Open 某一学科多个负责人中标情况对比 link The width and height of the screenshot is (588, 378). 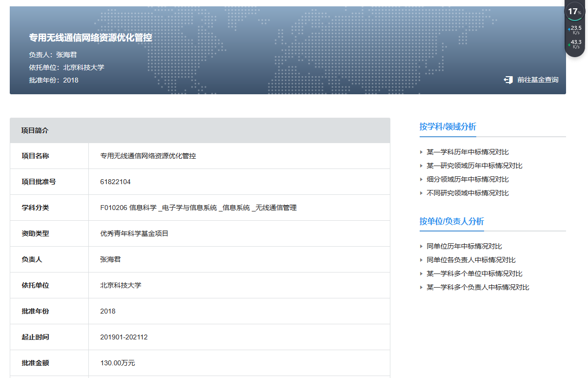tap(478, 287)
